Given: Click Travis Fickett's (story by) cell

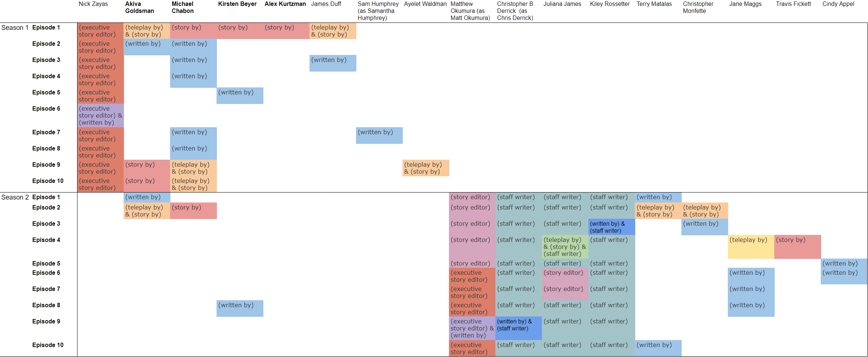Looking at the screenshot, I should (x=798, y=247).
